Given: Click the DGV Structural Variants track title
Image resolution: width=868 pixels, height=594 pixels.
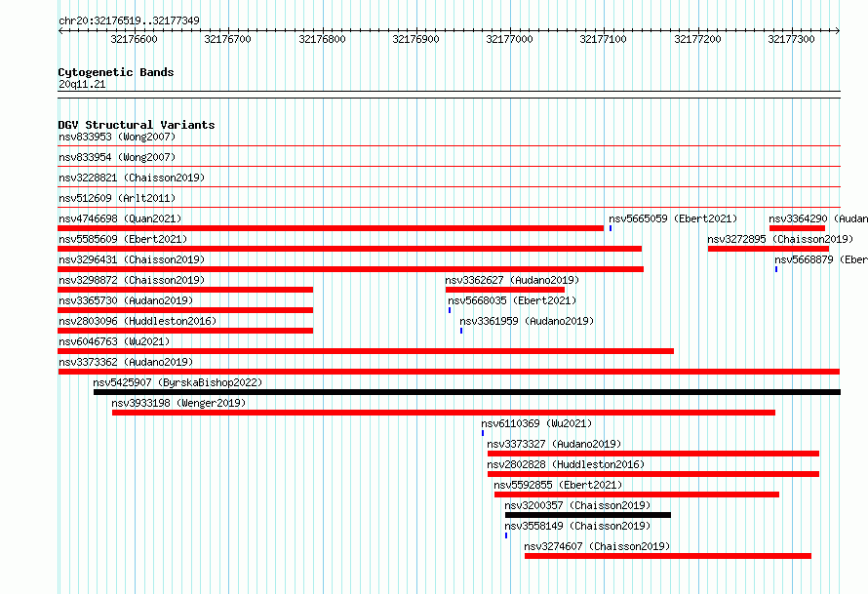Looking at the screenshot, I should tap(137, 125).
